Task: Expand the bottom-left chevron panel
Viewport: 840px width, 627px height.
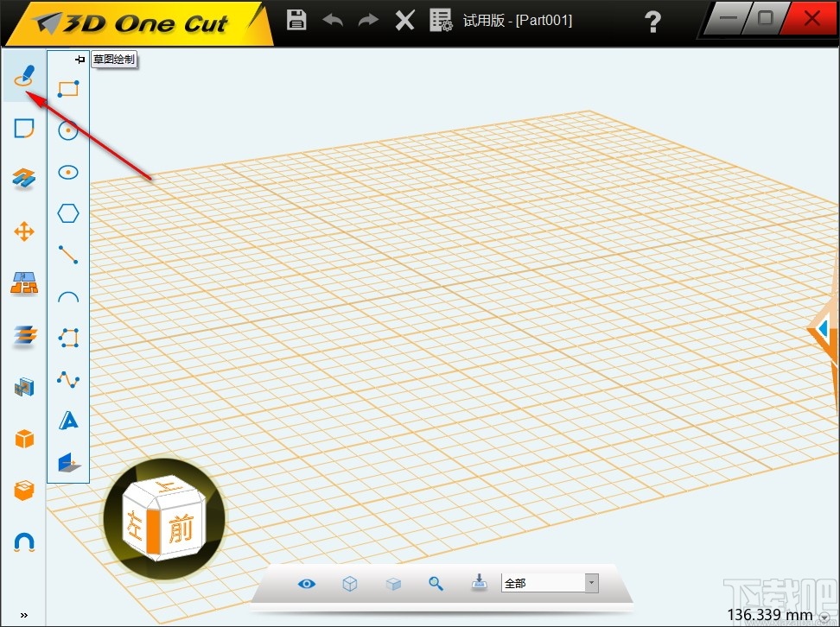Action: (24, 615)
